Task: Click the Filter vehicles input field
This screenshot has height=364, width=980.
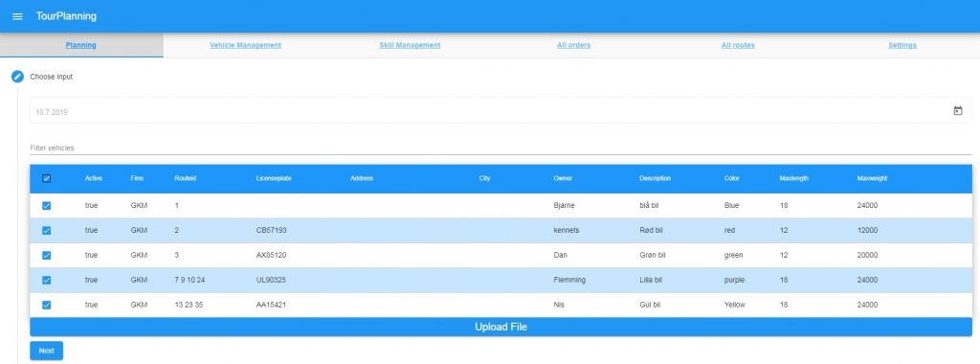Action: (501, 148)
